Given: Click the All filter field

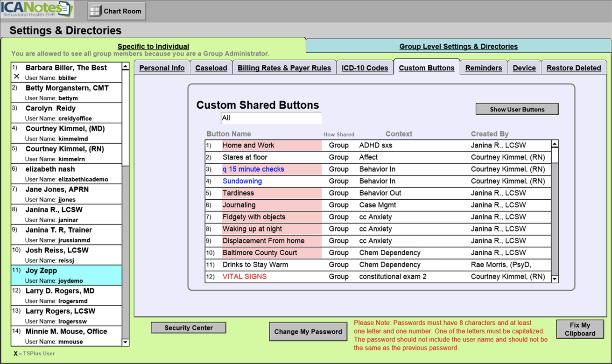Looking at the screenshot, I should click(271, 118).
